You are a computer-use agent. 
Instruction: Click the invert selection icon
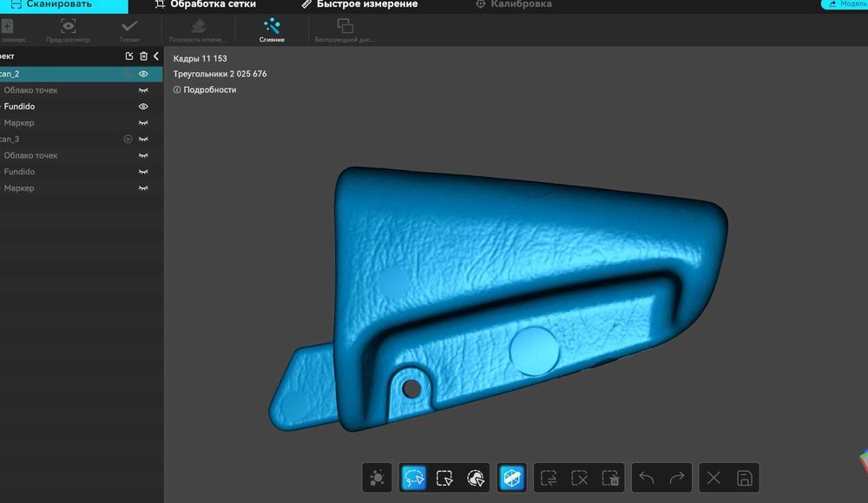pos(549,478)
